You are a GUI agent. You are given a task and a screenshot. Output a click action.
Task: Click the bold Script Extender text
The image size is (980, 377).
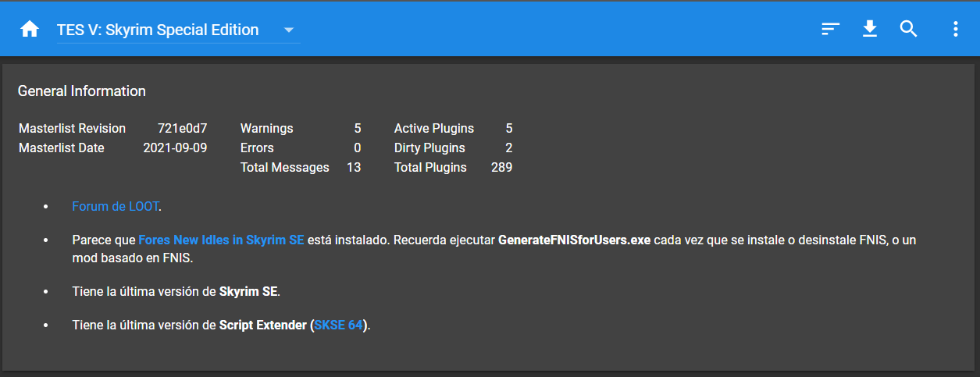click(x=263, y=325)
